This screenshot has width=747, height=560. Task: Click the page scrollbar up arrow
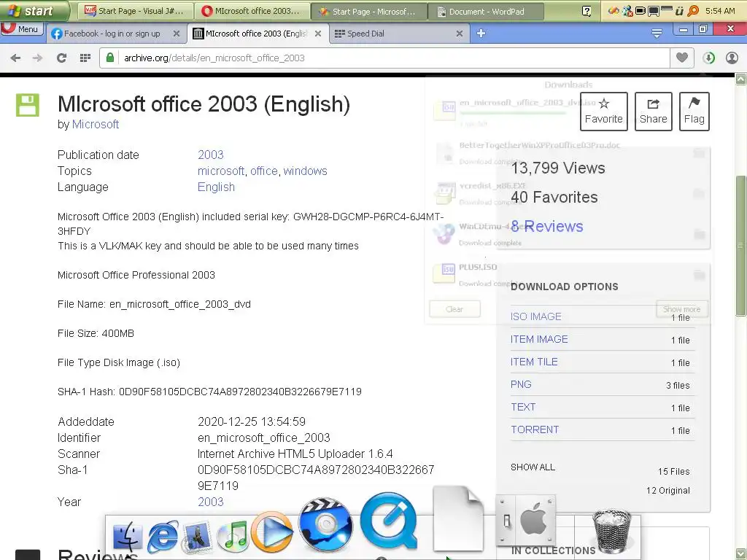point(741,79)
